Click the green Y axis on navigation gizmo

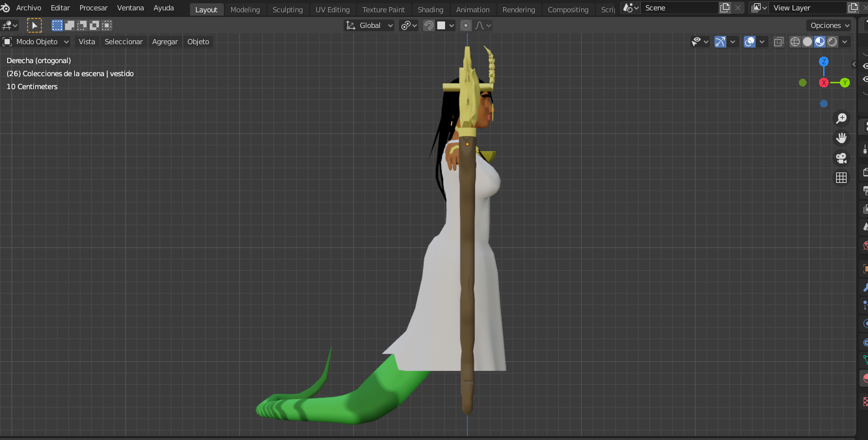click(844, 83)
